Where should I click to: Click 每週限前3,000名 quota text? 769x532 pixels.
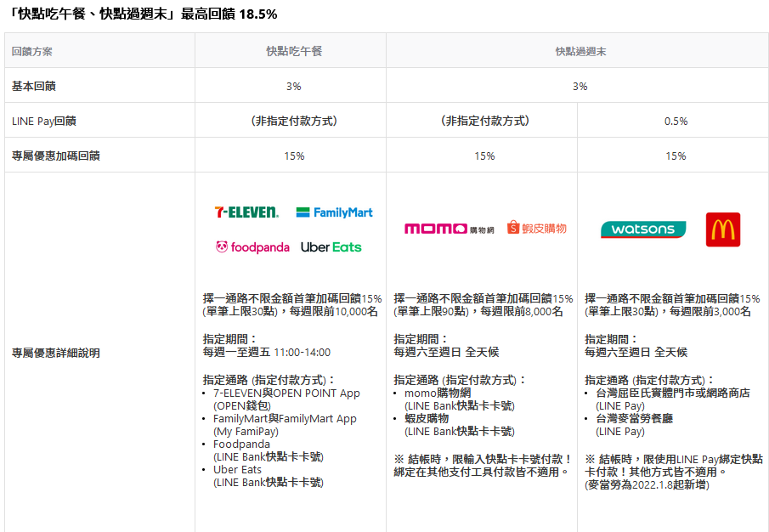pos(710,312)
